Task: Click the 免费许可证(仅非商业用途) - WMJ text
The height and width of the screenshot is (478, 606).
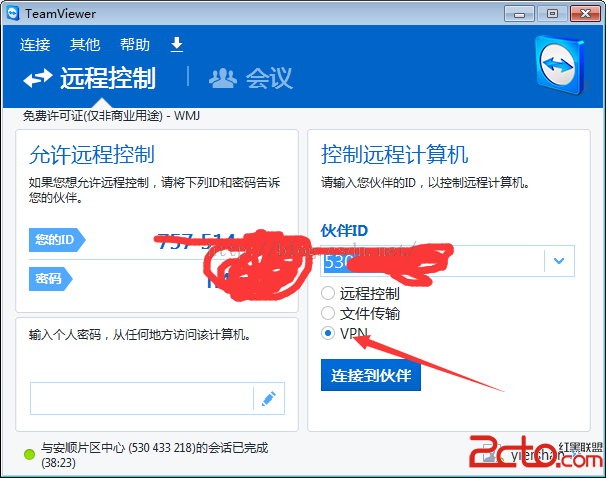Action: [111, 116]
